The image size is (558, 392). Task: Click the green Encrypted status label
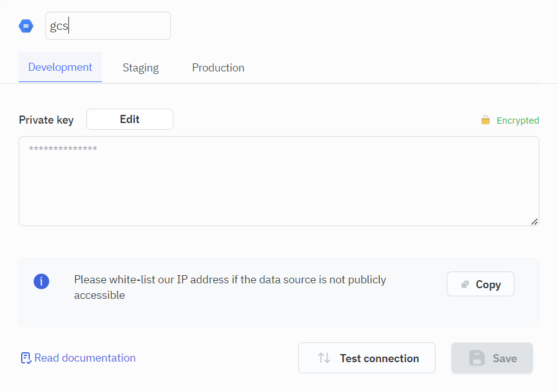[518, 121]
